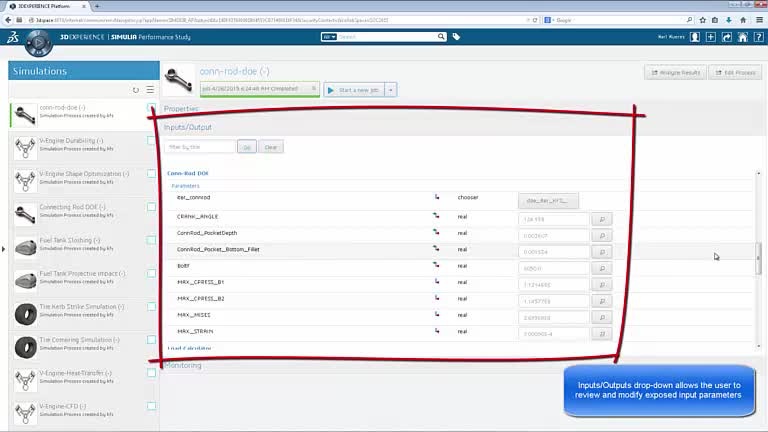Click the CRANK_ANGLE value field

pyautogui.click(x=553, y=219)
